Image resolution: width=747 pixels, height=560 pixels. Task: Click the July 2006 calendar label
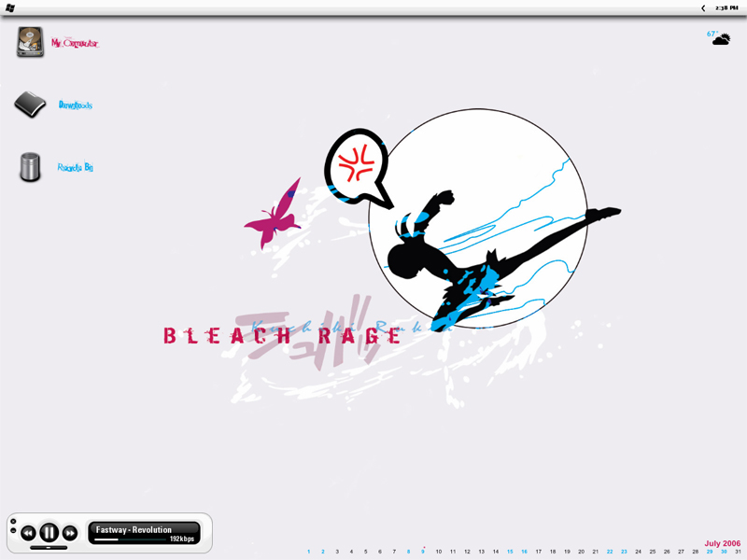click(722, 543)
